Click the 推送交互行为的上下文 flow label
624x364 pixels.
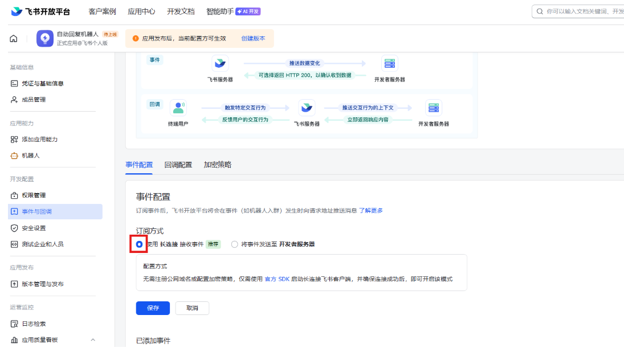(x=368, y=108)
